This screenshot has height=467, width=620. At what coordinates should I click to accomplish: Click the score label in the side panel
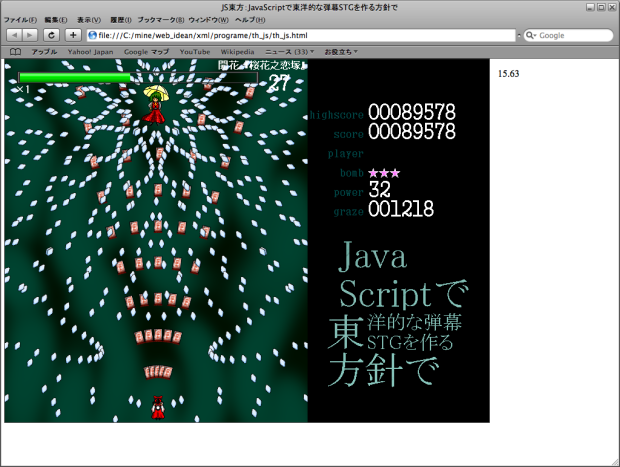tap(348, 134)
